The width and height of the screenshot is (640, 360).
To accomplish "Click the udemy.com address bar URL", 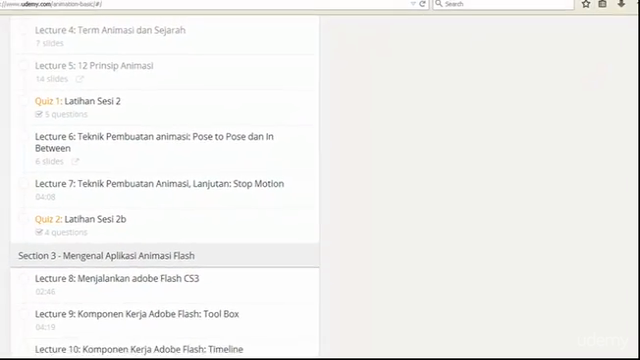I will (x=51, y=4).
